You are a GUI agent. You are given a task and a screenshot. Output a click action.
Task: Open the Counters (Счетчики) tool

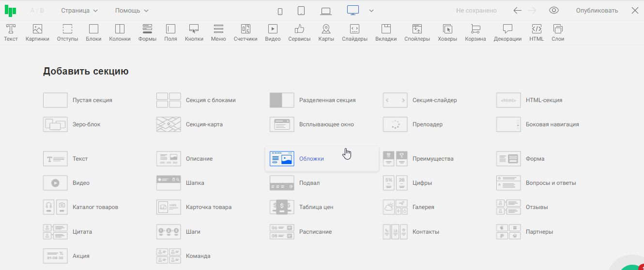point(245,32)
